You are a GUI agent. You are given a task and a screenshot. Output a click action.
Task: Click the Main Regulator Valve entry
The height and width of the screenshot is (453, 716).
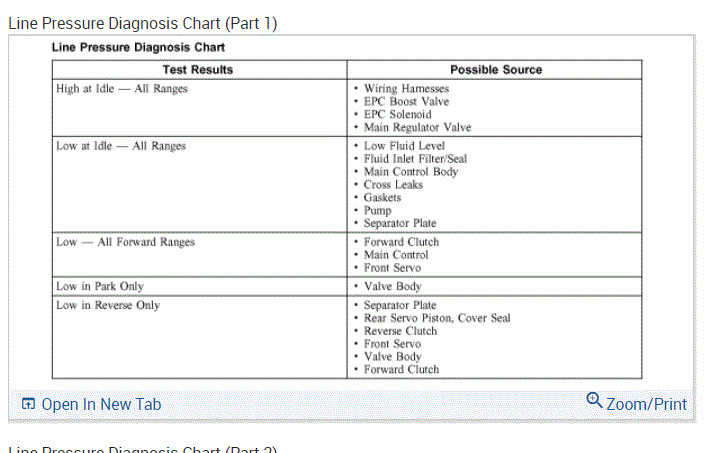417,128
